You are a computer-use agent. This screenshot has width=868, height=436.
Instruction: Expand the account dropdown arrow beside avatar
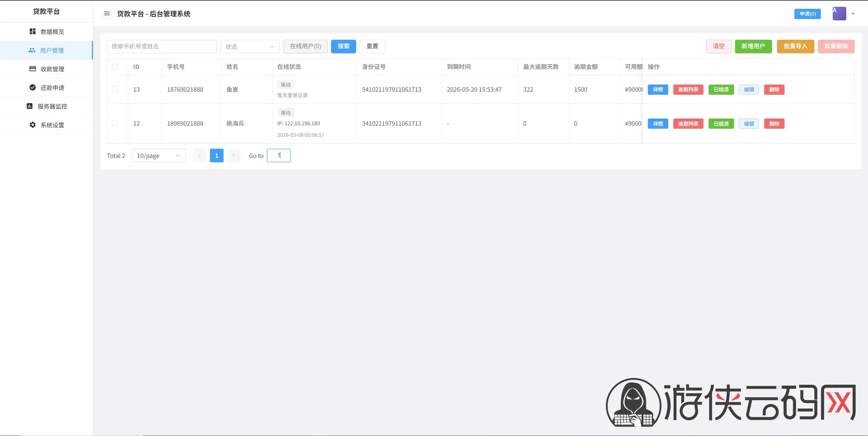click(853, 14)
